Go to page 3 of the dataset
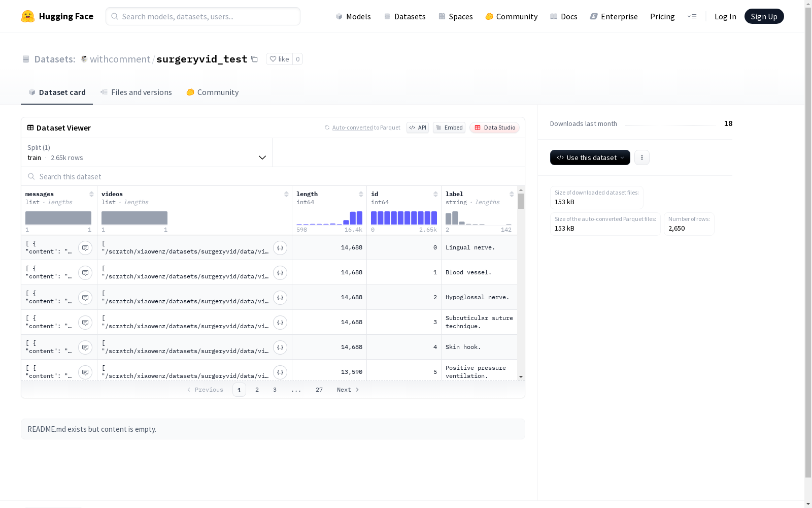Viewport: 812px width, 508px height. click(x=275, y=390)
